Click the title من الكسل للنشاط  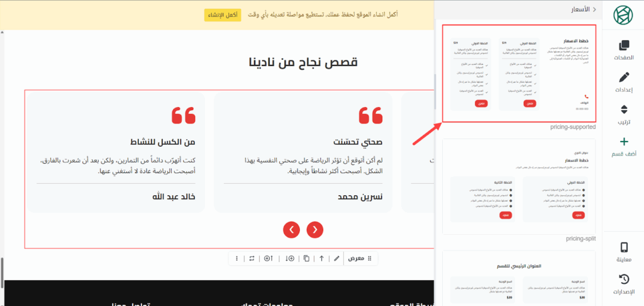162,142
